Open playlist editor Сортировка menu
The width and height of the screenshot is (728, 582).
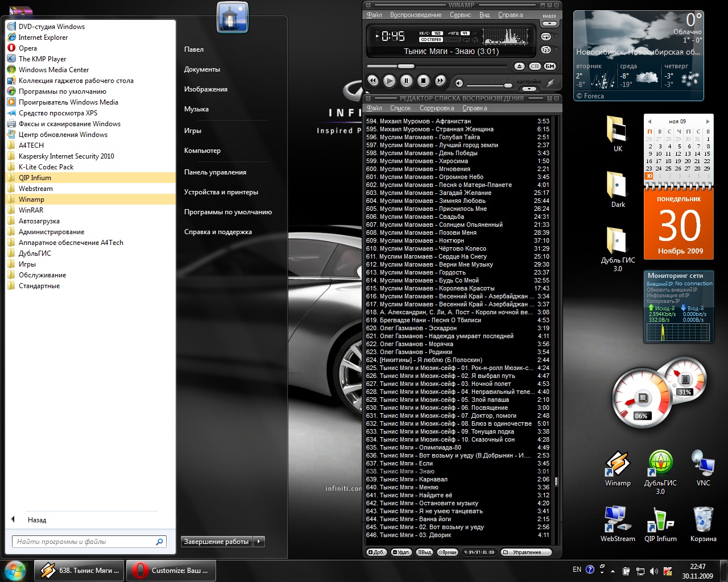tap(437, 108)
